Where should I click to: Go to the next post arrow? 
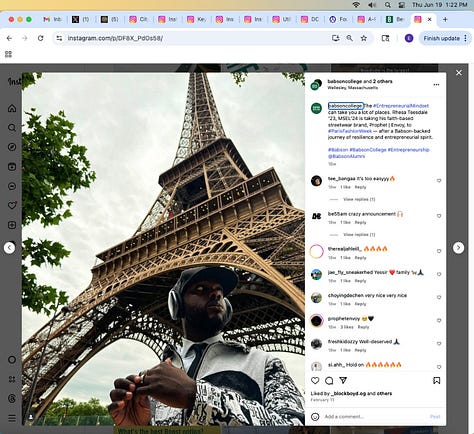click(458, 248)
